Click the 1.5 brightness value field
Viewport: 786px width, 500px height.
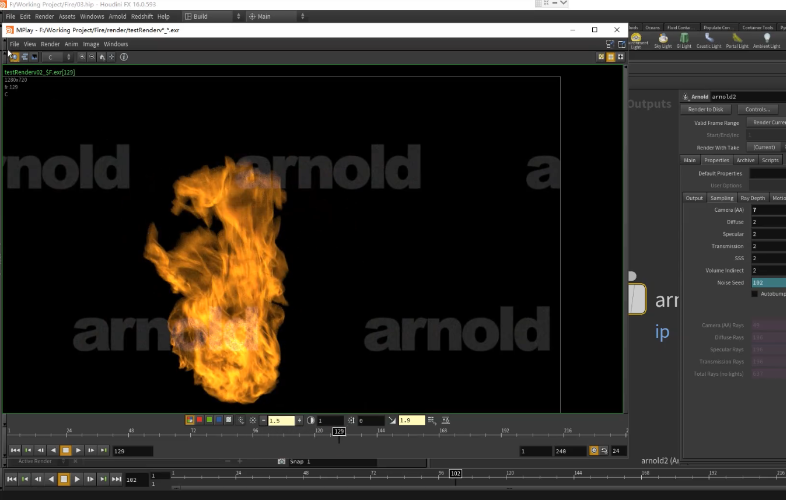(281, 420)
